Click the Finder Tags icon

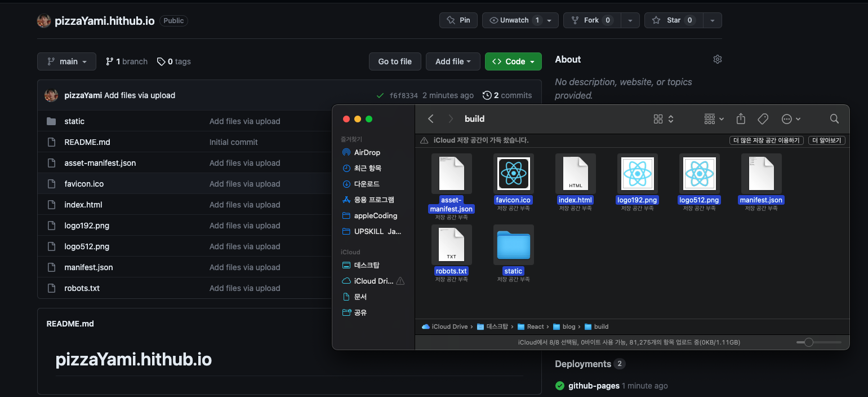[763, 118]
